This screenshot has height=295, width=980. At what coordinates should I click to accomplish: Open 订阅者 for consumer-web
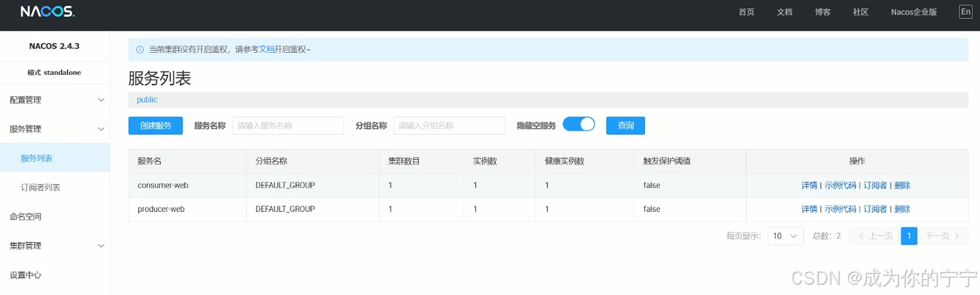[875, 186]
